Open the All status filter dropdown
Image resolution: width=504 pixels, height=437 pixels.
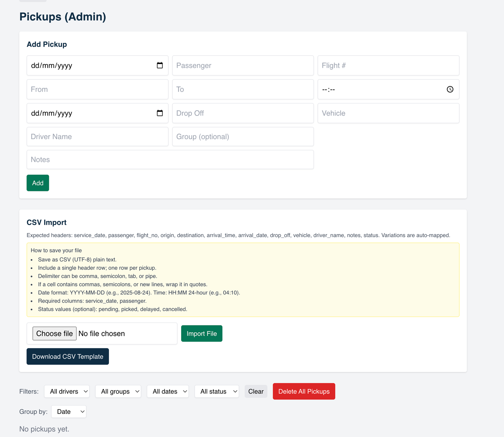point(217,391)
